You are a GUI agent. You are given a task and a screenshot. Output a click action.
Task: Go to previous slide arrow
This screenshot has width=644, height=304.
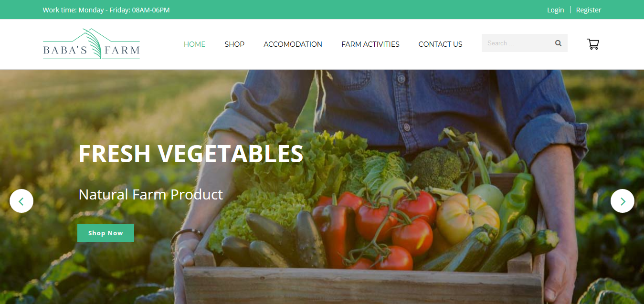[21, 201]
